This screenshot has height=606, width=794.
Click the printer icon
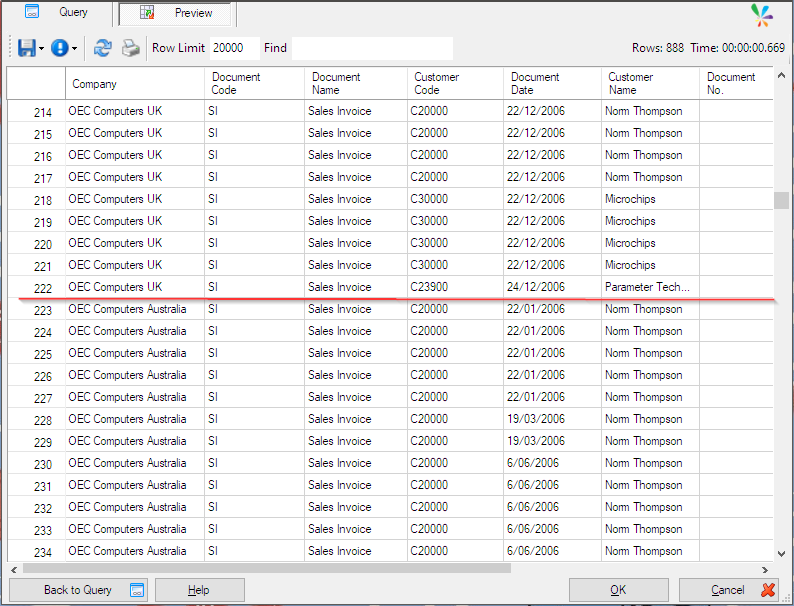131,48
